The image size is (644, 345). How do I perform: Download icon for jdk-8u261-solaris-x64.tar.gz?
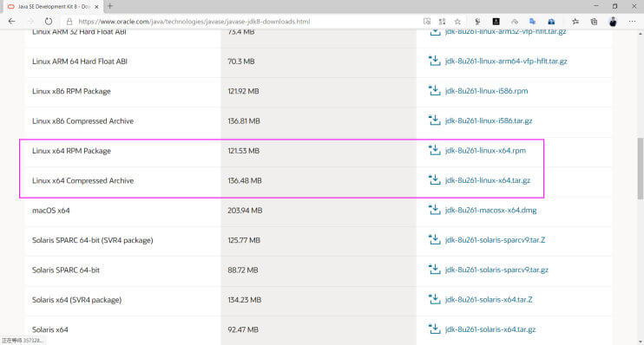click(435, 329)
